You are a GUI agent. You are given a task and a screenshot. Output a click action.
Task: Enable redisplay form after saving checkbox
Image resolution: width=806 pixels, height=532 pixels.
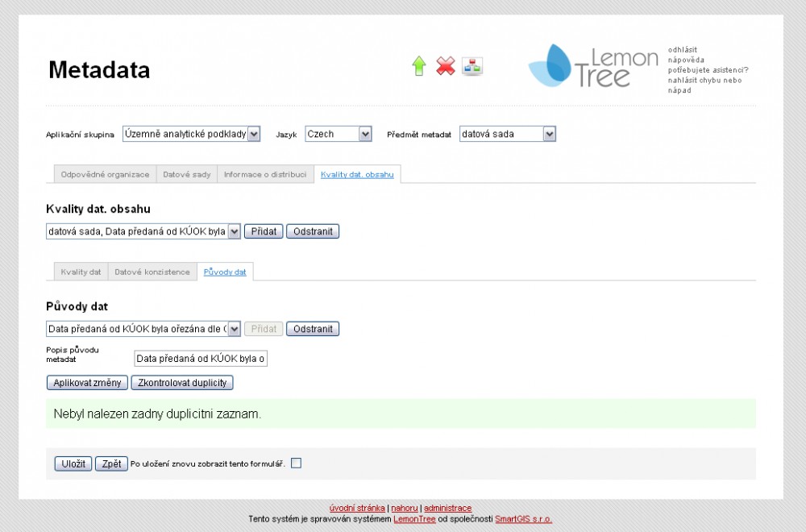tap(296, 463)
